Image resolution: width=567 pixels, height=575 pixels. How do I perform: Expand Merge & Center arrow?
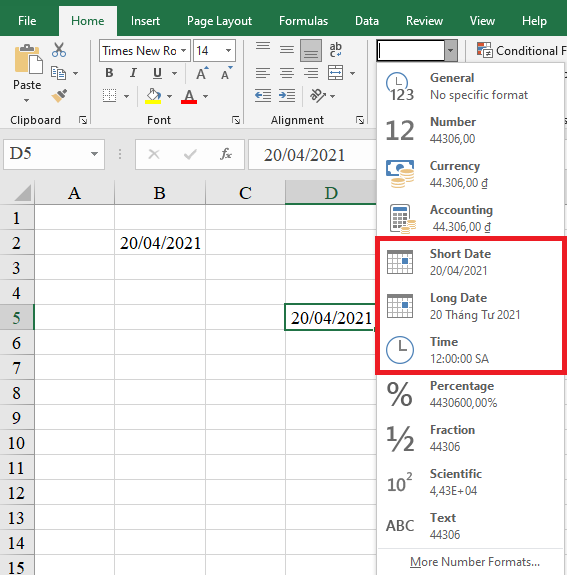coord(352,73)
